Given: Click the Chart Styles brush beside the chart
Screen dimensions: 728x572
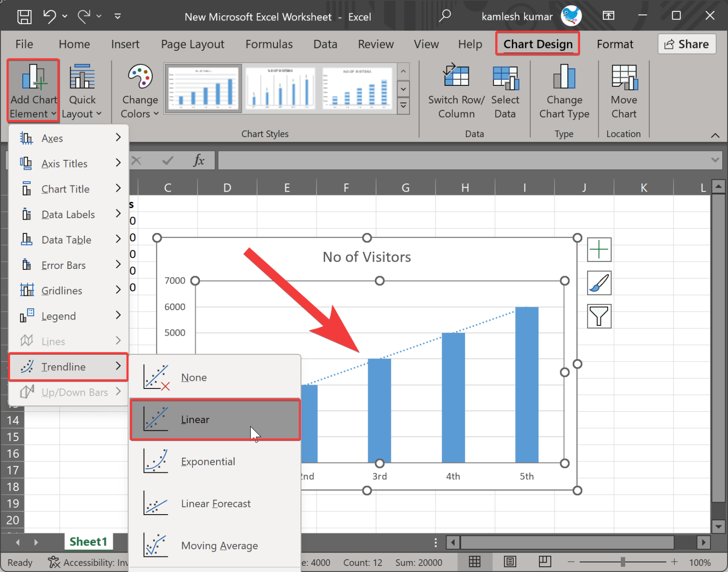Looking at the screenshot, I should pyautogui.click(x=599, y=283).
